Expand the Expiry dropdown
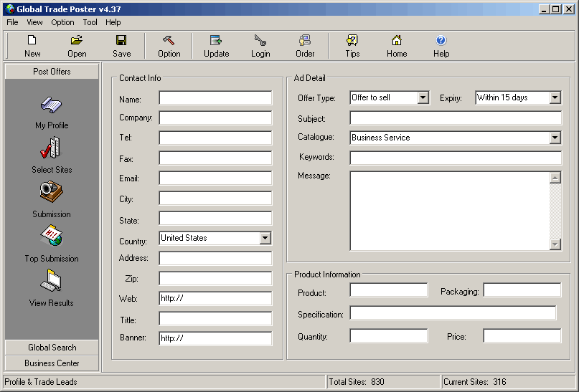This screenshot has width=579, height=392. [555, 97]
